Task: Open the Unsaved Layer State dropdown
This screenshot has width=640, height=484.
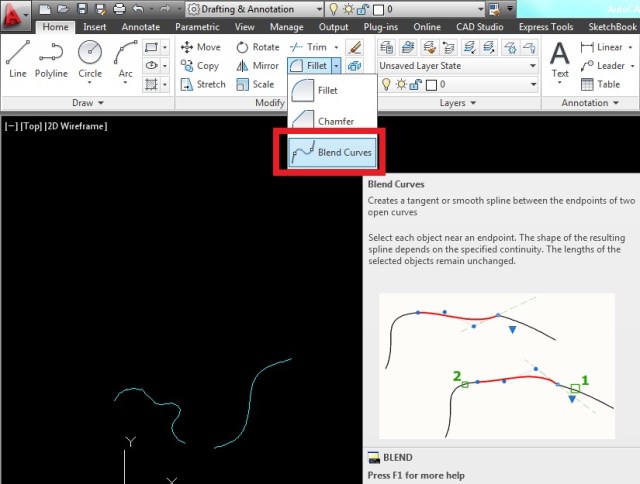Action: point(452,66)
